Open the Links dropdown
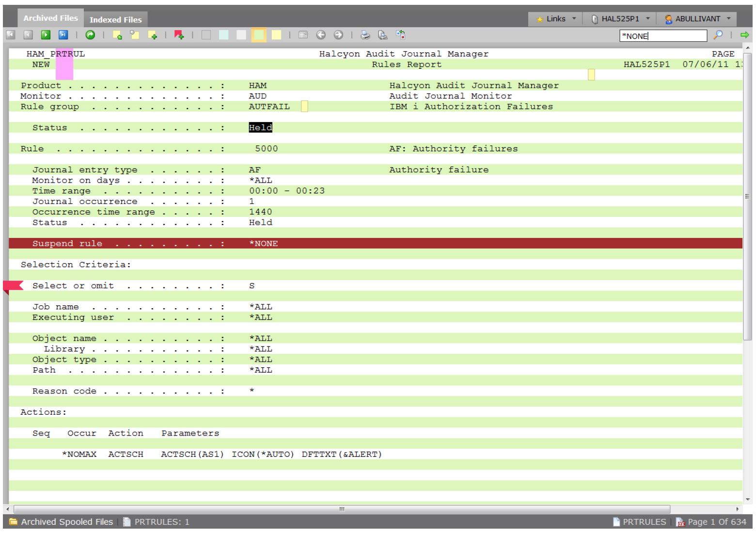Screen dimensions: 756x533 click(556, 19)
